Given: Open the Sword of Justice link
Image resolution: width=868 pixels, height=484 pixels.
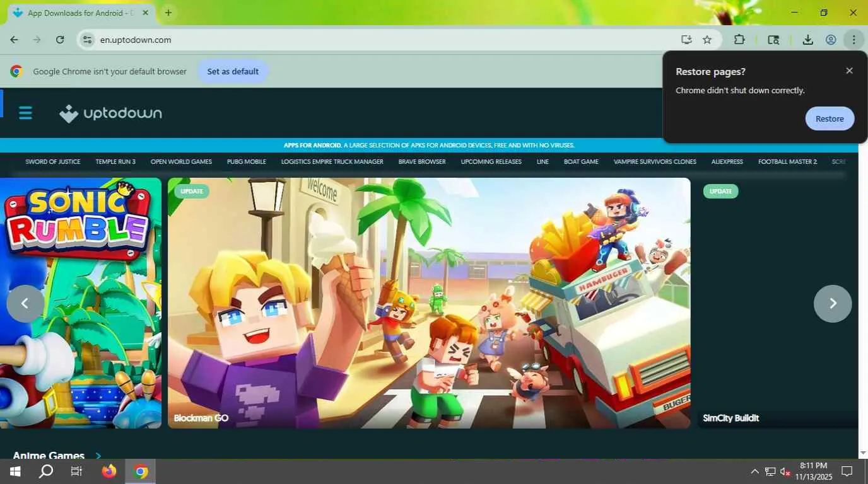Looking at the screenshot, I should 53,162.
